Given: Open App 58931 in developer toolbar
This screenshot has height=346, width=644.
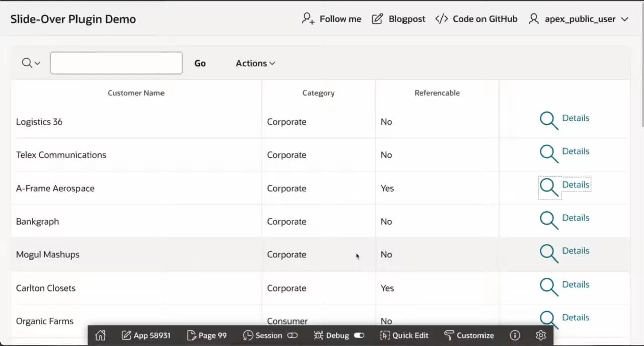Looking at the screenshot, I should point(146,336).
